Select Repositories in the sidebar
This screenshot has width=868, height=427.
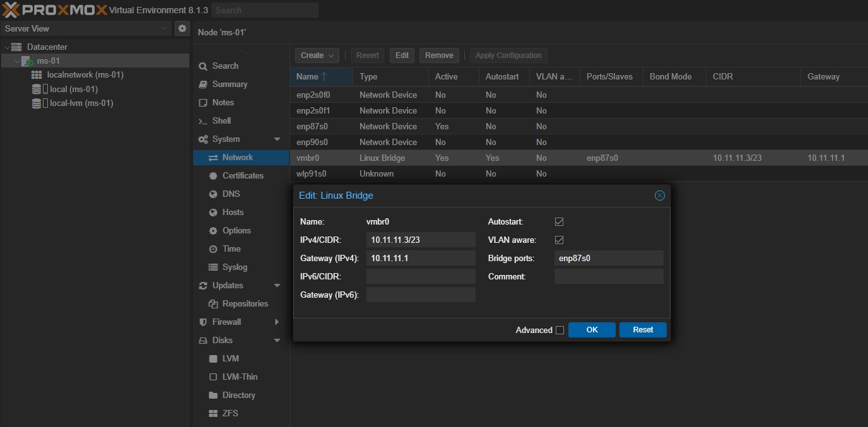pyautogui.click(x=245, y=304)
